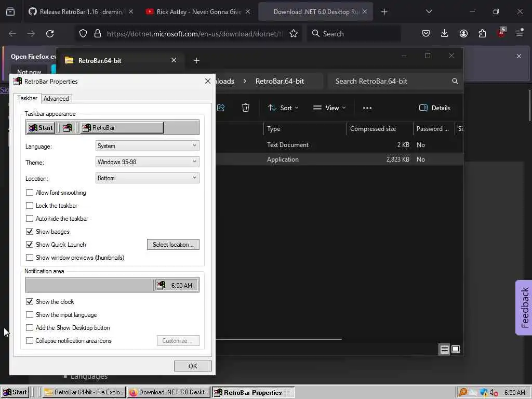The height and width of the screenshot is (399, 532).
Task: Click OK in RetroBar Properties
Action: [193, 366]
